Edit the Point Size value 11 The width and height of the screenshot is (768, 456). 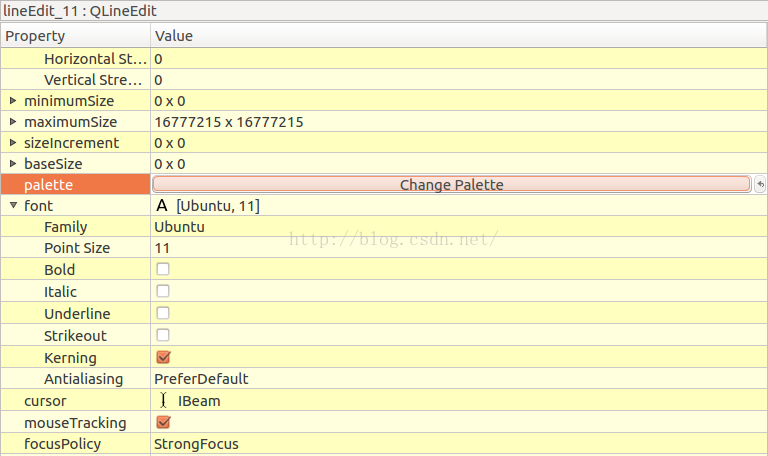[x=162, y=248]
